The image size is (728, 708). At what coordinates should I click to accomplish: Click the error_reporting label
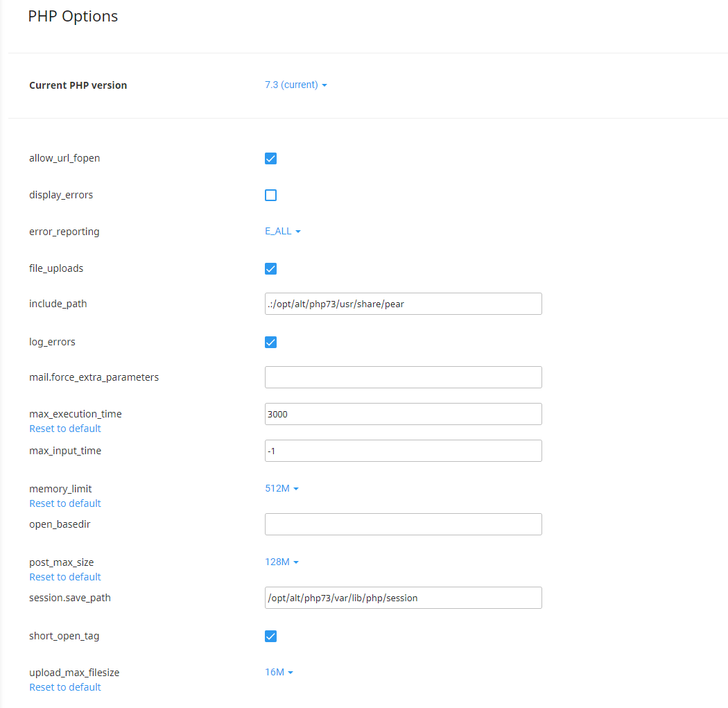coord(64,232)
